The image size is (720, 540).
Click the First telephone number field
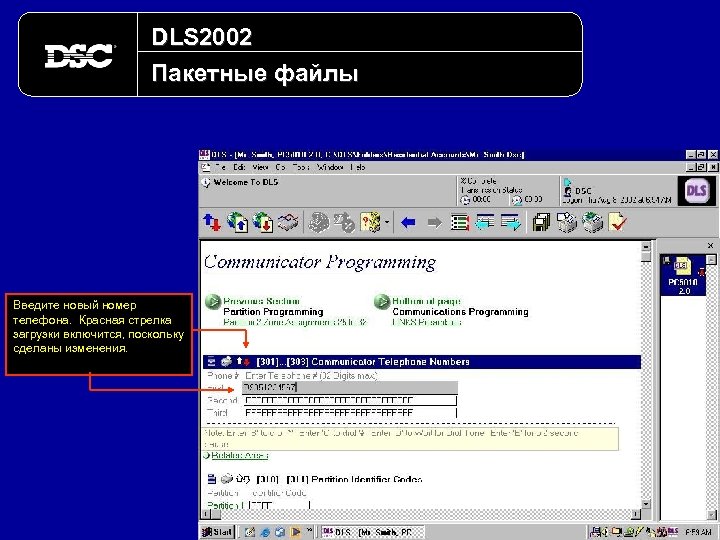click(350, 388)
